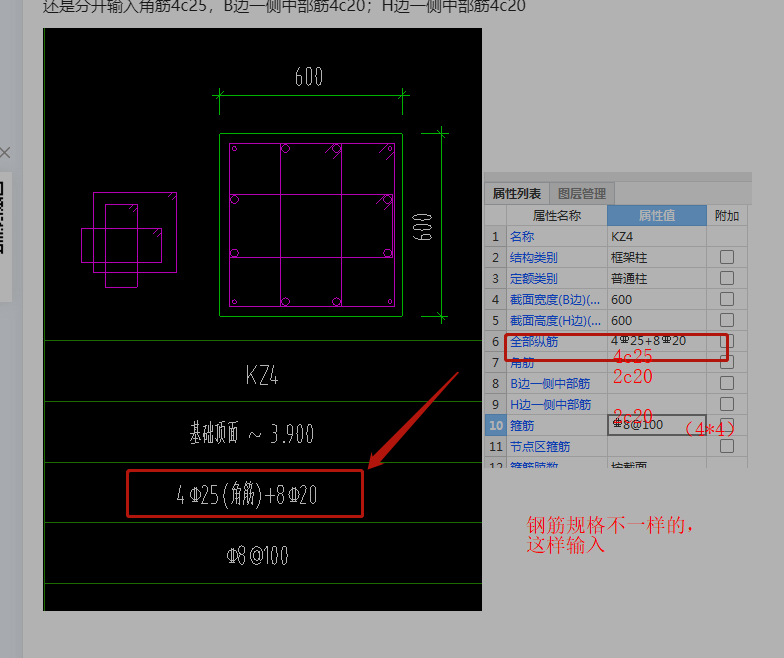Screen dimensions: 784x658
Task: Select the 截面高度(H边) property name
Action: click(555, 320)
